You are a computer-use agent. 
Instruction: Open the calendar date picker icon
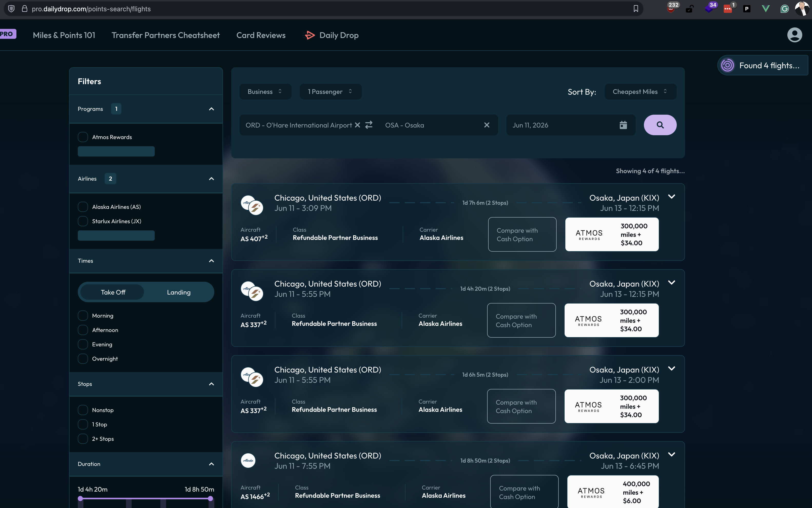coord(623,125)
